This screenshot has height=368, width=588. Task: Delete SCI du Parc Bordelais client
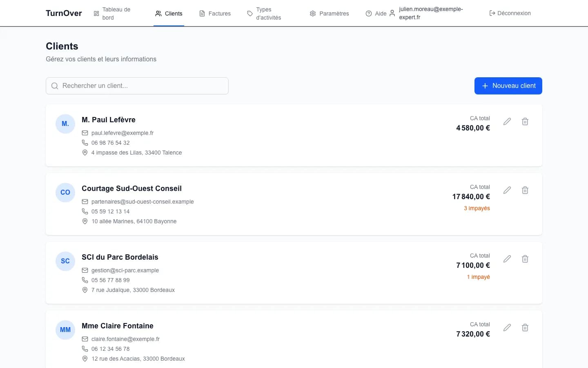(525, 259)
